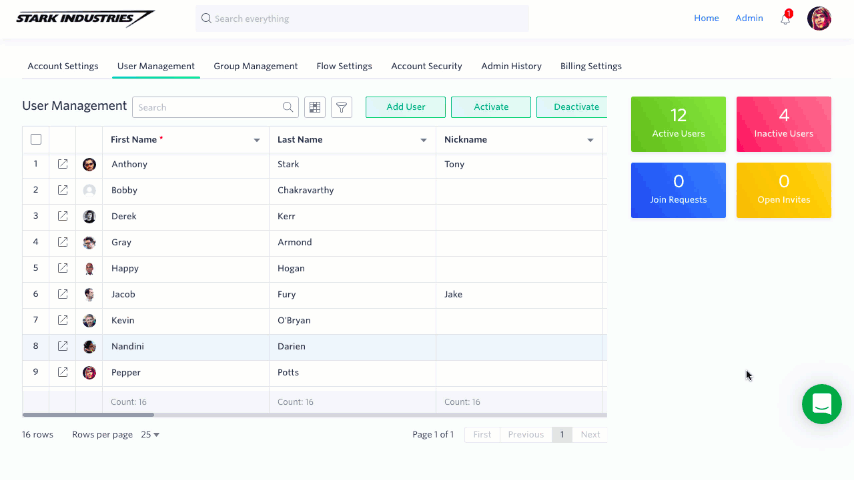Click the table horizontal scrollbar

88,415
